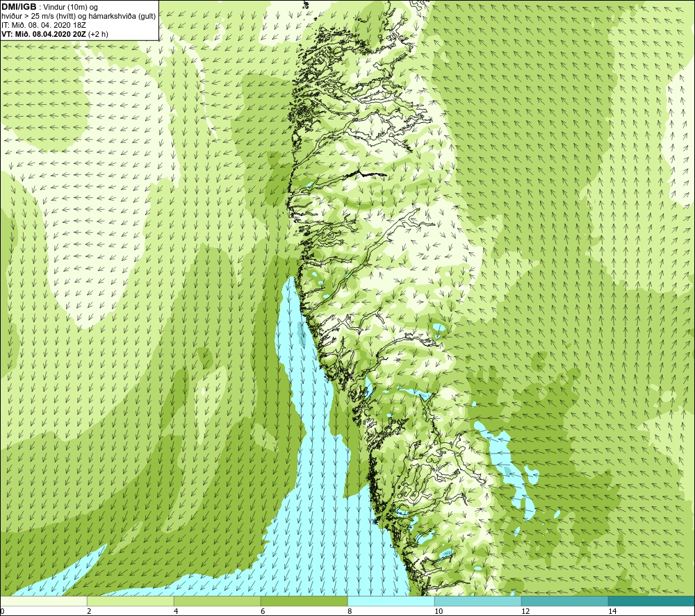Click the "VT: Mið. 08.04.2020 20Z" valid time
Image resolution: width=695 pixels, height=616 pixels.
point(44,34)
